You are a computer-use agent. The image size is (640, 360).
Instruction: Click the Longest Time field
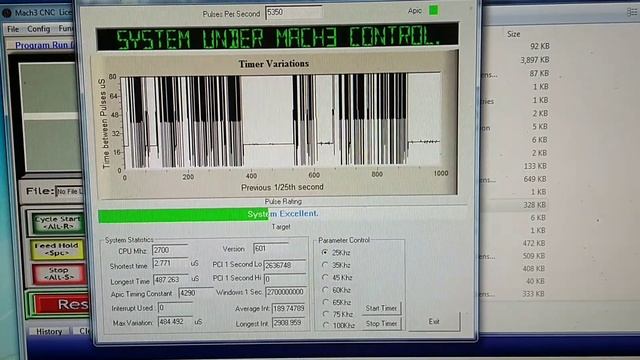[171, 280]
